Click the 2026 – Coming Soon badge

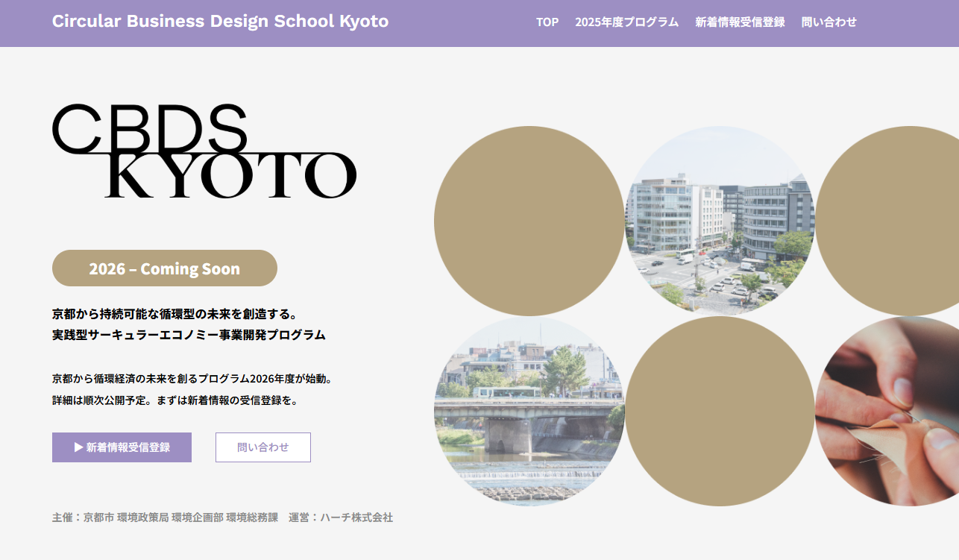[165, 268]
